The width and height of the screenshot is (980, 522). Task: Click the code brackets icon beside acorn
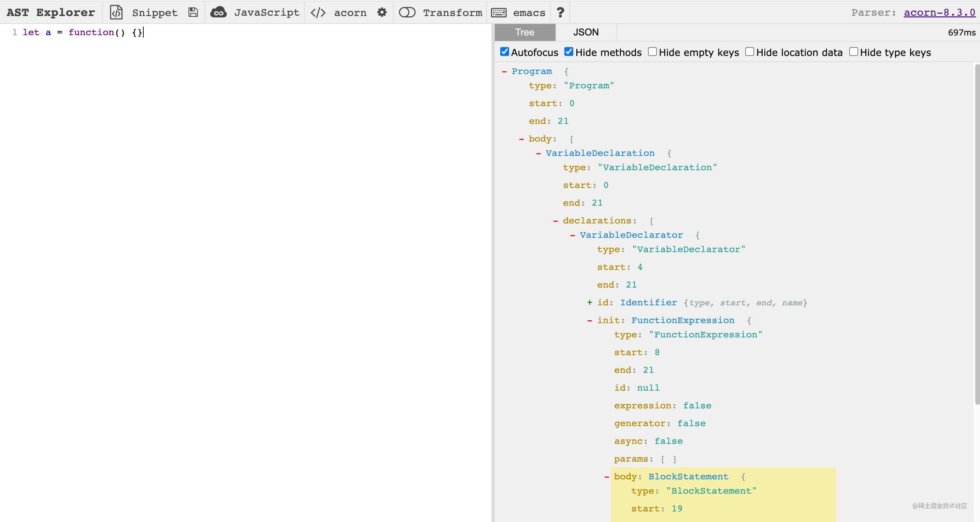(318, 13)
